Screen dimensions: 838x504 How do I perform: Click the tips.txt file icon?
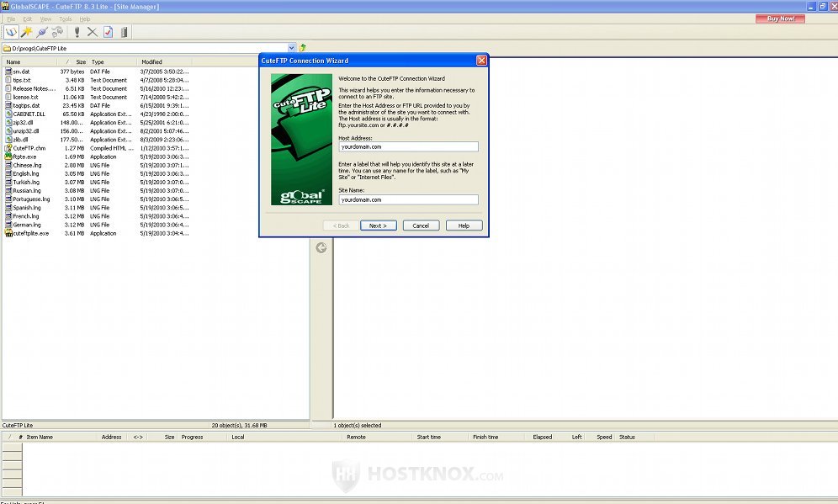pyautogui.click(x=8, y=80)
